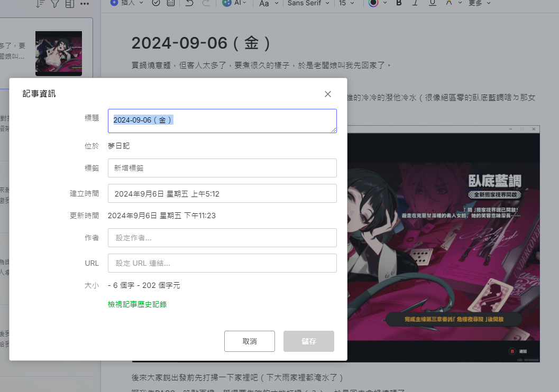Toggle italic formatting

coord(415,3)
